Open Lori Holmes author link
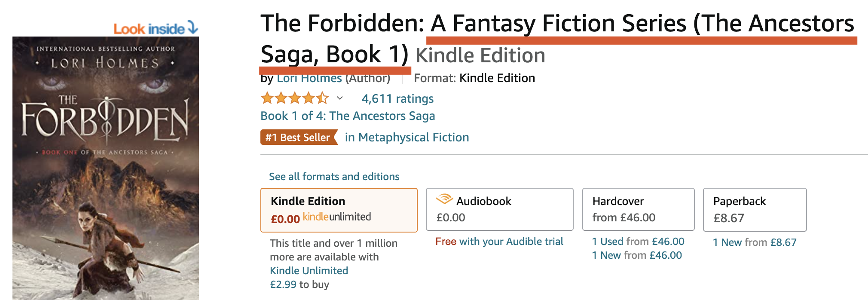 [309, 78]
